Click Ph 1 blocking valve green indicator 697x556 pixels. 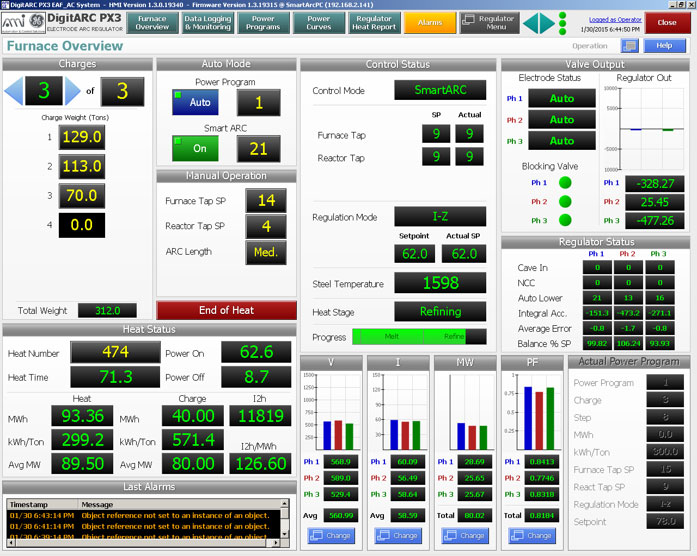565,183
